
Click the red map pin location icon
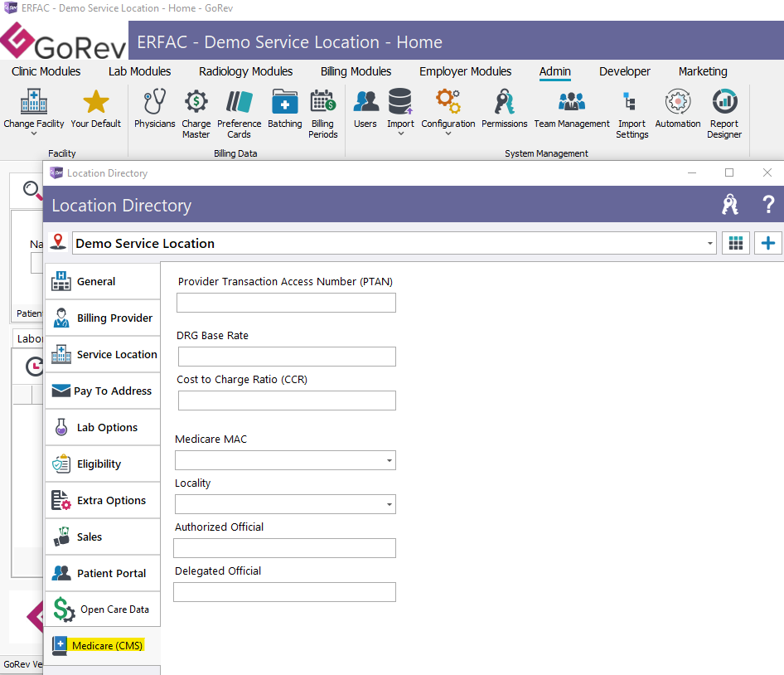(59, 242)
